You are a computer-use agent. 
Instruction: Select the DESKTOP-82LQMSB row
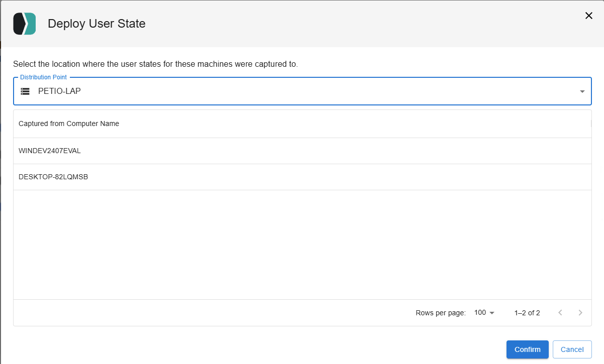53,177
